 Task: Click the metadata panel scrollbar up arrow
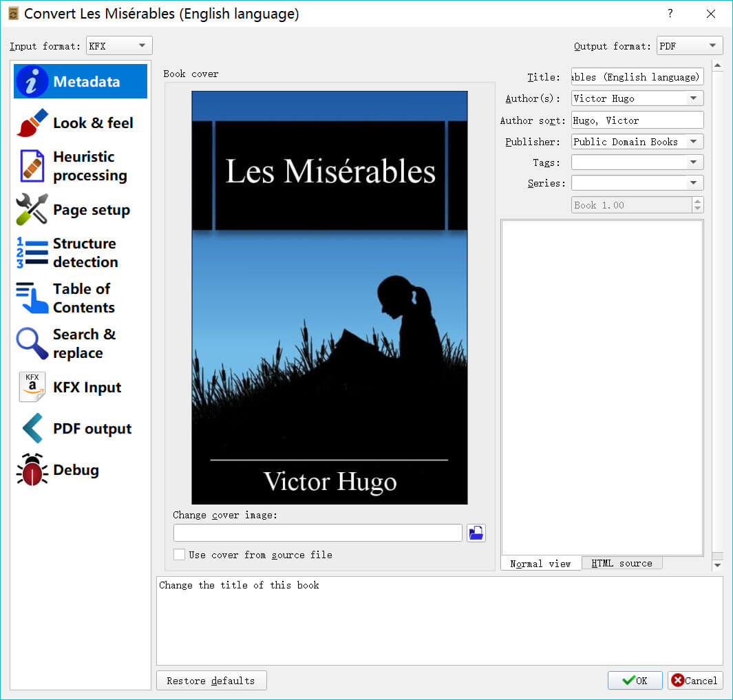pyautogui.click(x=718, y=65)
